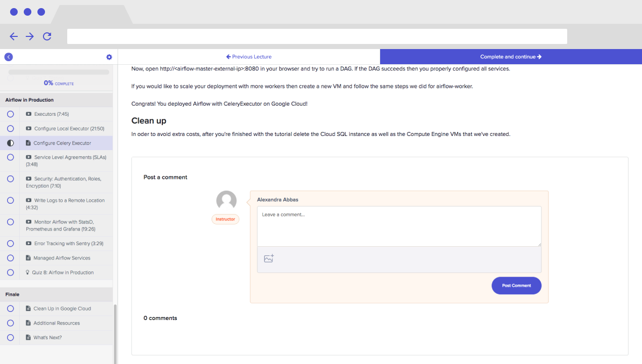Click document icon beside Additional Resources
The width and height of the screenshot is (642, 364).
[x=28, y=323]
